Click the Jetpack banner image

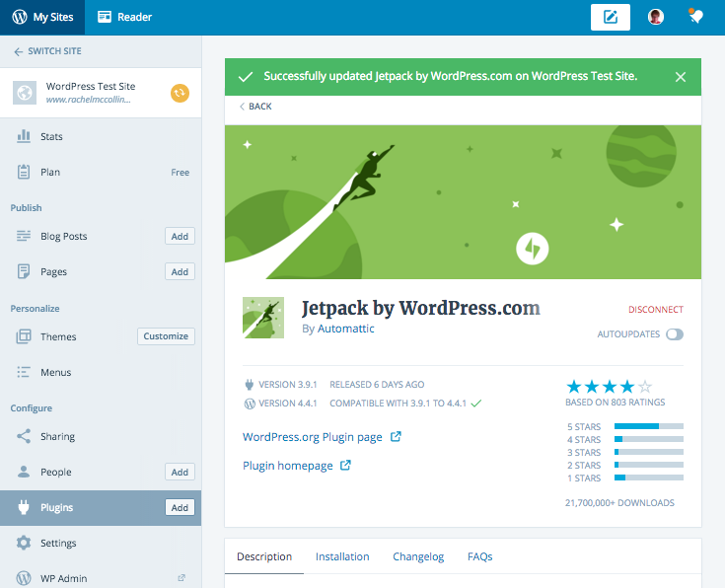tap(463, 201)
